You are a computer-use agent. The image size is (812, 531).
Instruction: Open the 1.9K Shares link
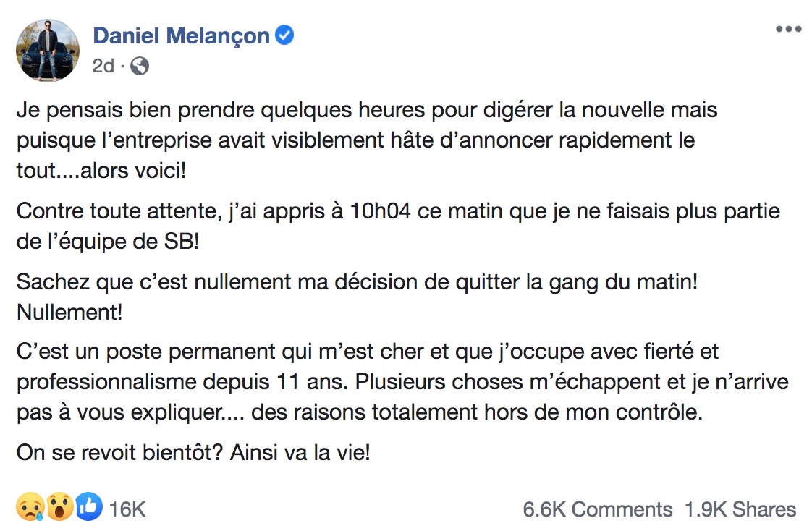(740, 509)
